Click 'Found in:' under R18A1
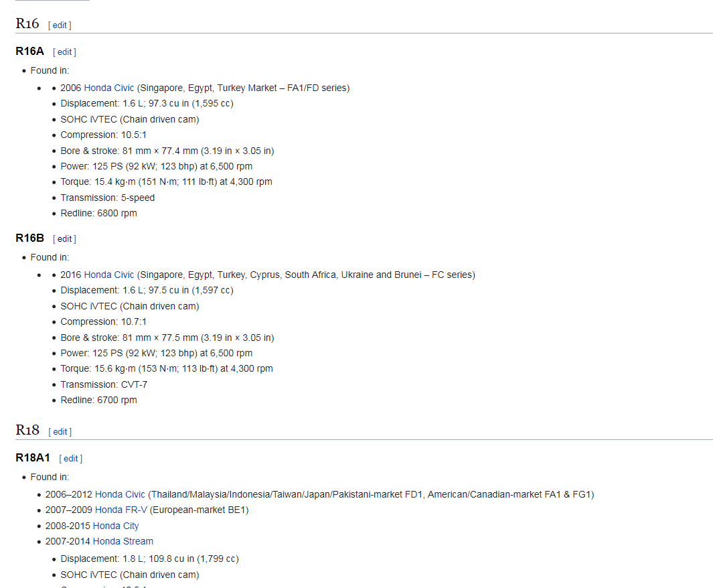Image resolution: width=713 pixels, height=588 pixels. coord(50,477)
